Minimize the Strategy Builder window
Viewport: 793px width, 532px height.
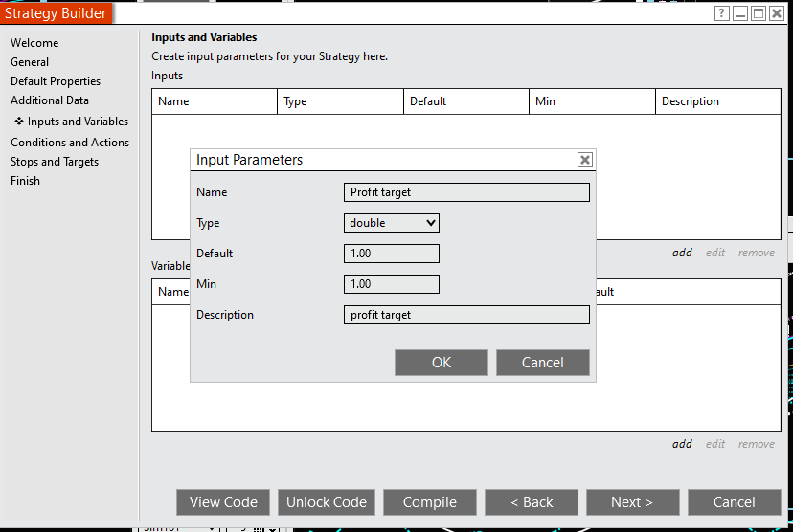[740, 13]
